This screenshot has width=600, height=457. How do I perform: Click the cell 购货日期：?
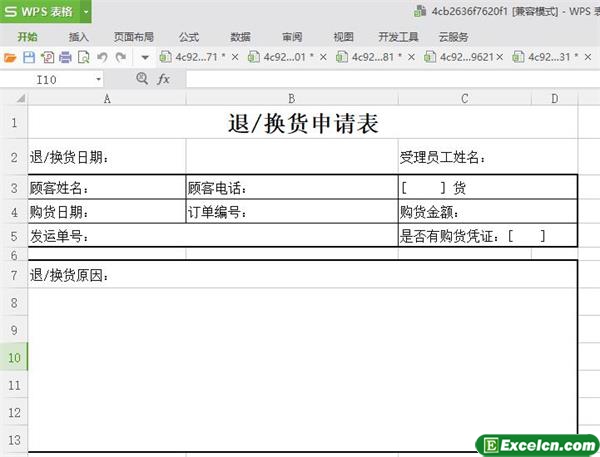(107, 212)
